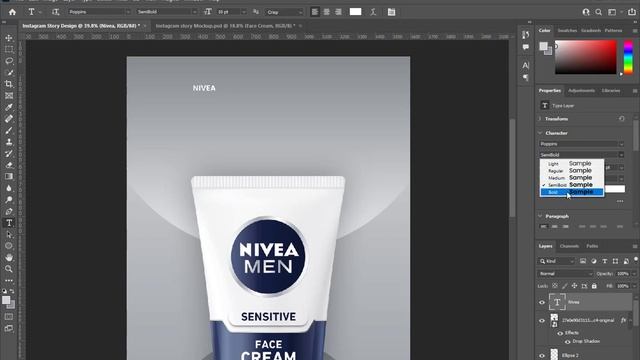Toggle text orientation icon in options bar
This screenshot has width=640, height=360.
56,12
